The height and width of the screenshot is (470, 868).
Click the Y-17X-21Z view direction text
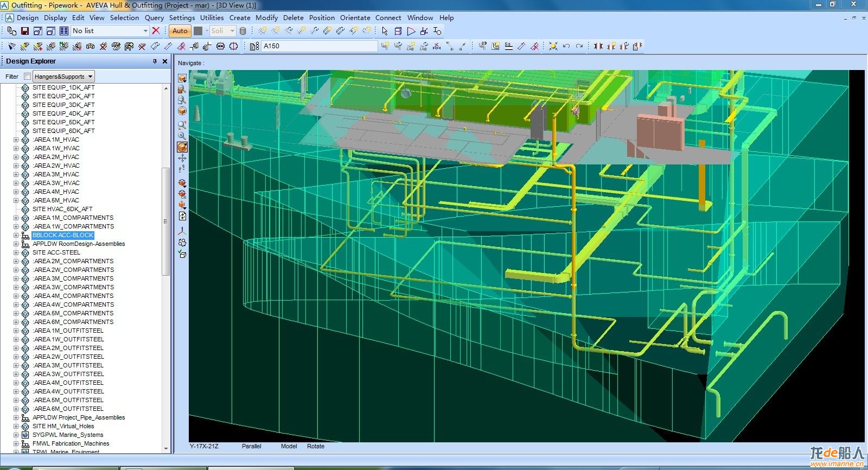[x=204, y=446]
